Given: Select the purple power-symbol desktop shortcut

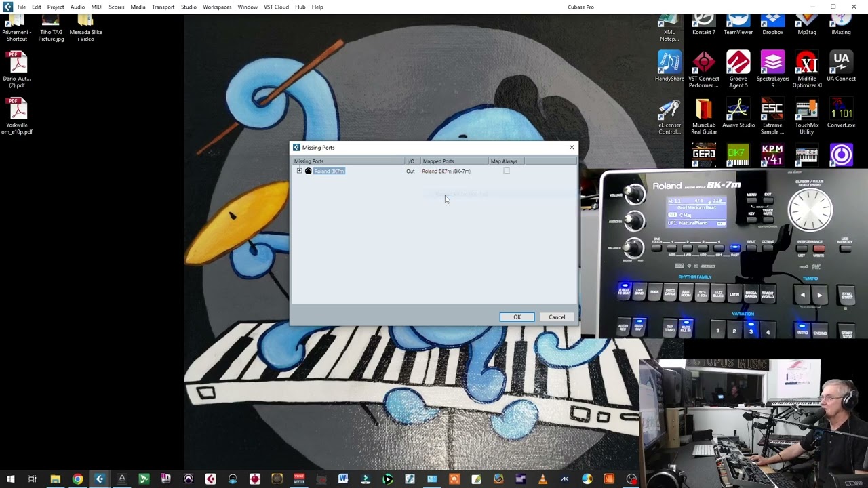Looking at the screenshot, I should 841,155.
